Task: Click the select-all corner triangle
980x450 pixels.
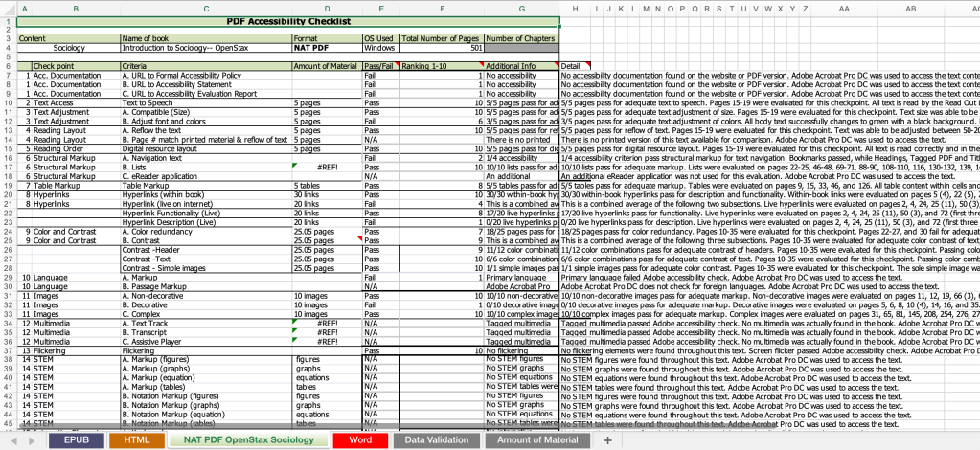Action: click(x=6, y=9)
